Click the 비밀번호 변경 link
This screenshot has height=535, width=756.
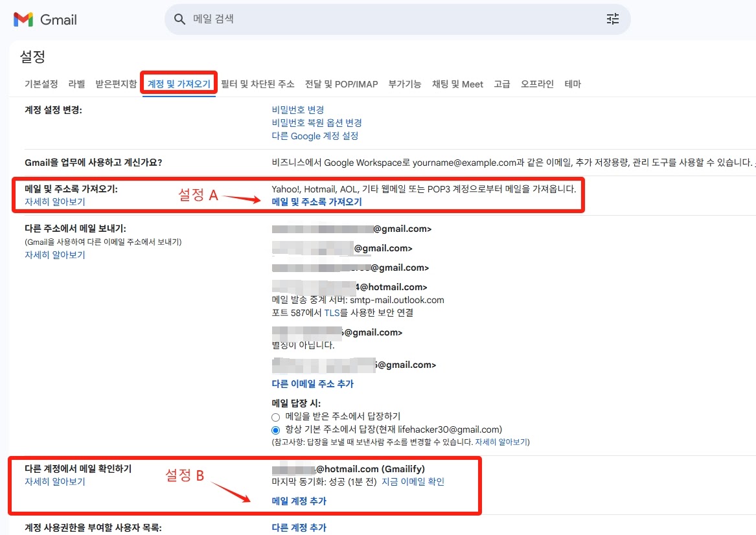[297, 109]
